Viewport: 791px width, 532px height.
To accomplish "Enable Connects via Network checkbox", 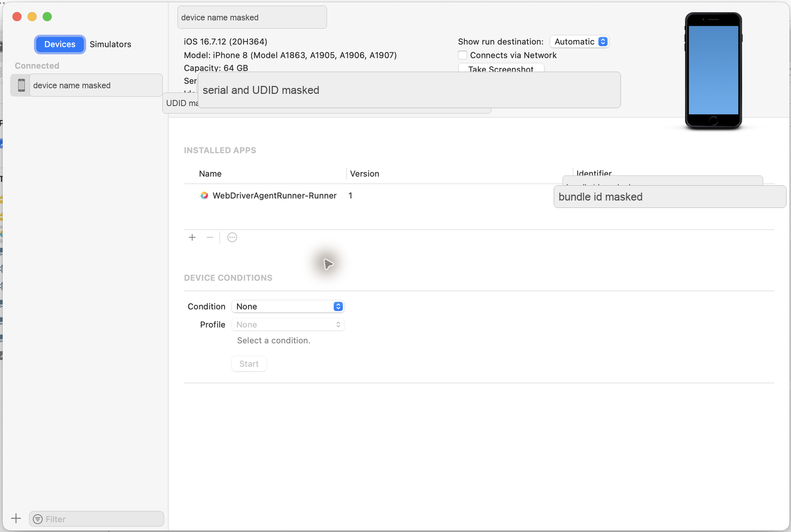I will (462, 55).
